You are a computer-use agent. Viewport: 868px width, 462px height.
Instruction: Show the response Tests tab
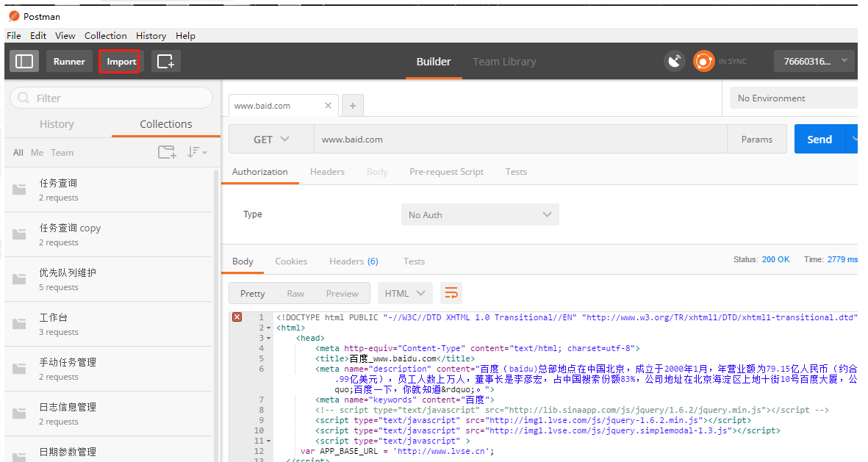tap(414, 261)
